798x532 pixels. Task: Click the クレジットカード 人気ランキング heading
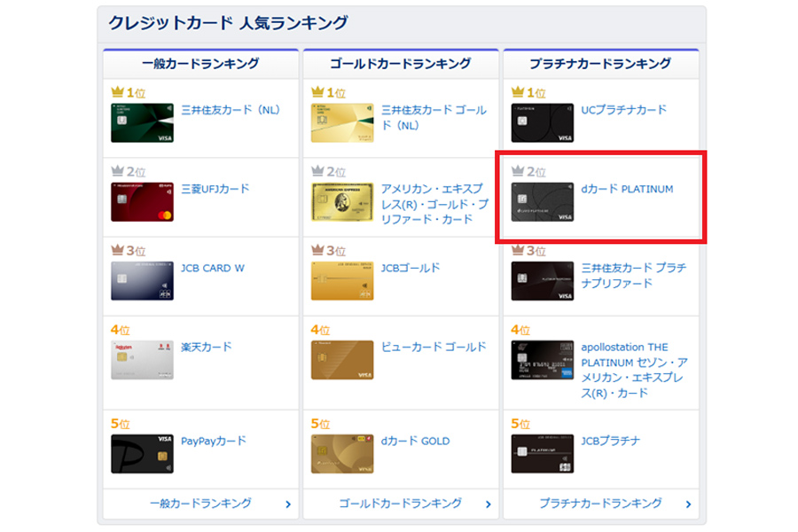click(228, 23)
